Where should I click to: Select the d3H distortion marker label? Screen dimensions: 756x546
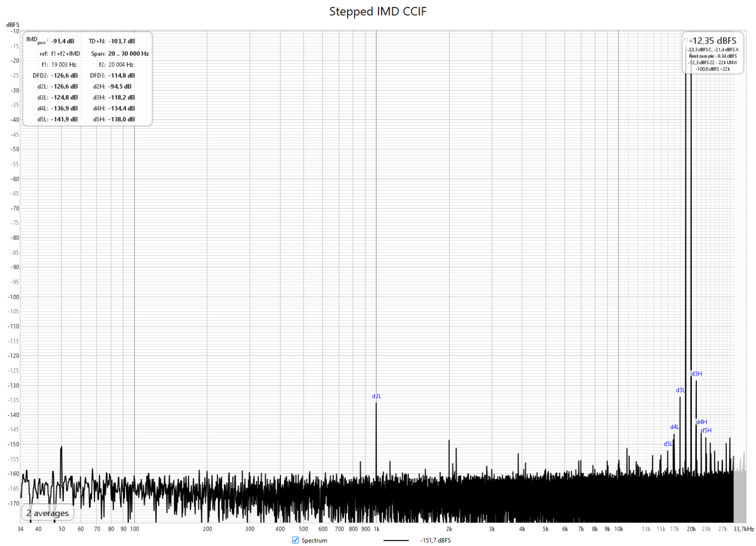pos(697,374)
